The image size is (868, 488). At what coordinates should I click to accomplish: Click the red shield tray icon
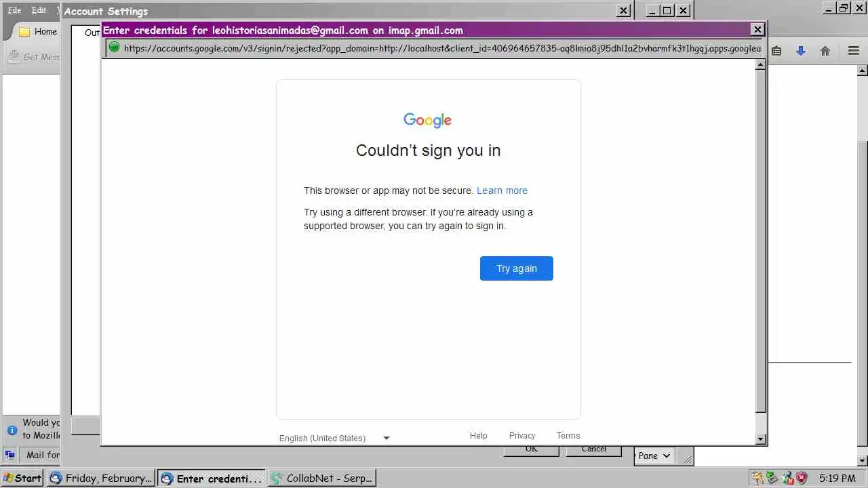pyautogui.click(x=802, y=478)
